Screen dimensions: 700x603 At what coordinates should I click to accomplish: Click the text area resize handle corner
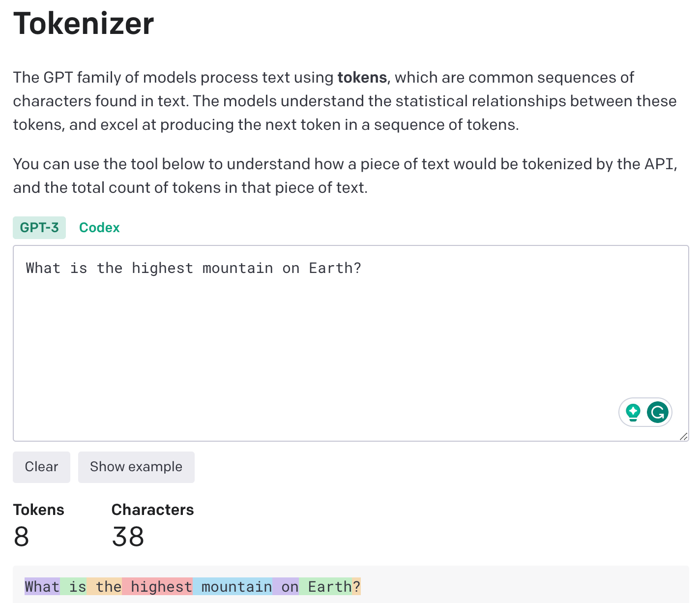click(683, 436)
